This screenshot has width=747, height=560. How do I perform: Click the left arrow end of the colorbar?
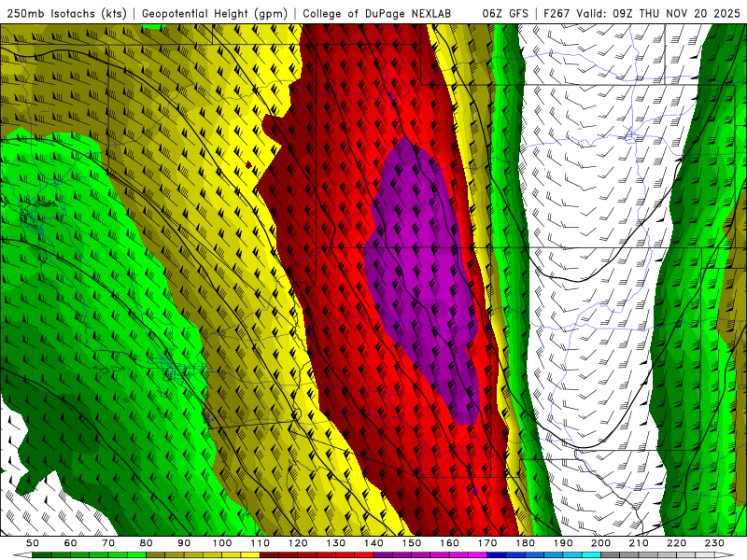22,555
